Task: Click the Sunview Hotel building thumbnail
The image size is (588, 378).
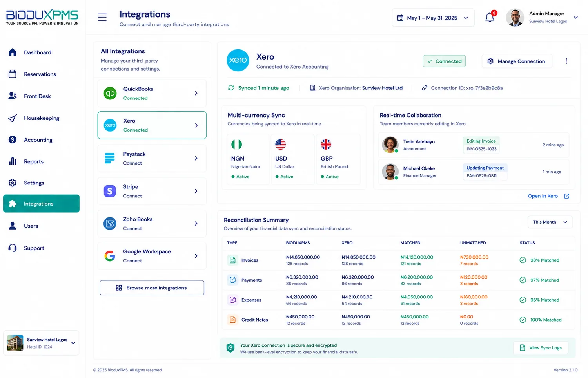Action: 15,343
